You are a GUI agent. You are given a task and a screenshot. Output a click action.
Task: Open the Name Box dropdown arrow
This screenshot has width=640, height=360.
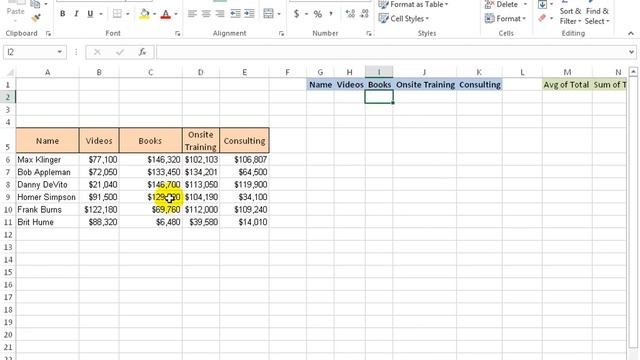point(60,52)
